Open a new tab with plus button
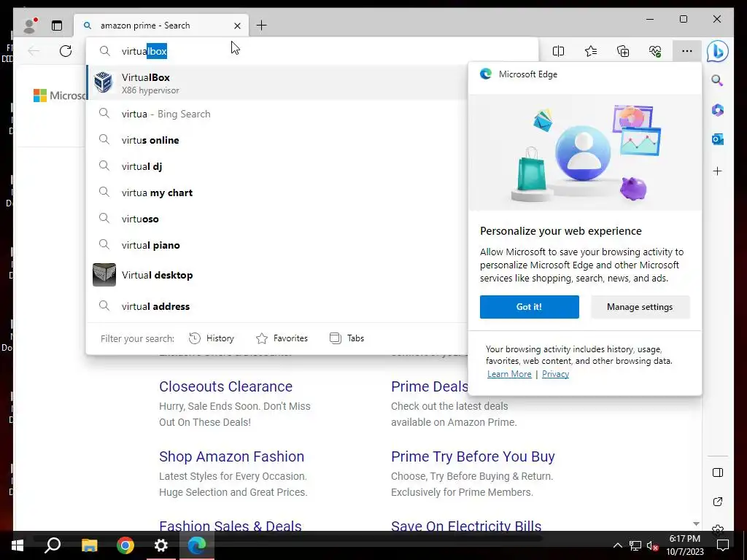The width and height of the screenshot is (747, 560). [262, 26]
